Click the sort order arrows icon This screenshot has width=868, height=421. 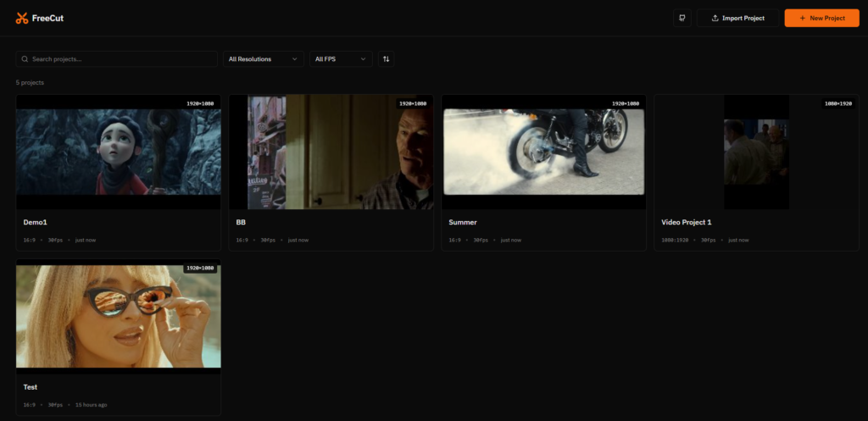click(387, 59)
